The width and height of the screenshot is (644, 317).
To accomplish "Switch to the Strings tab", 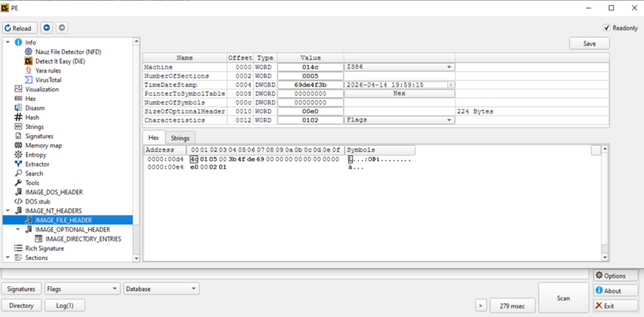I will pyautogui.click(x=180, y=138).
